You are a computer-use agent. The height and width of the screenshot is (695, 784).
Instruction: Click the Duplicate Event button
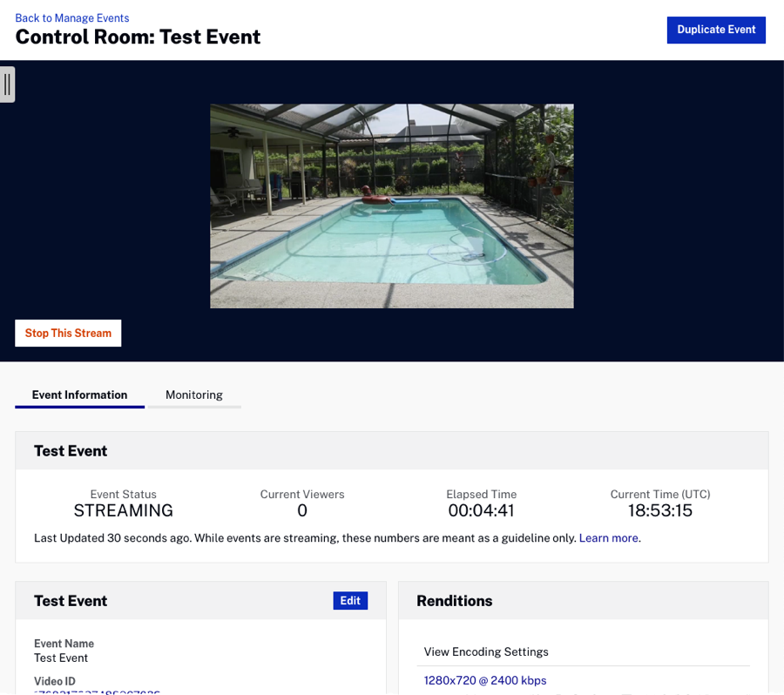716,30
